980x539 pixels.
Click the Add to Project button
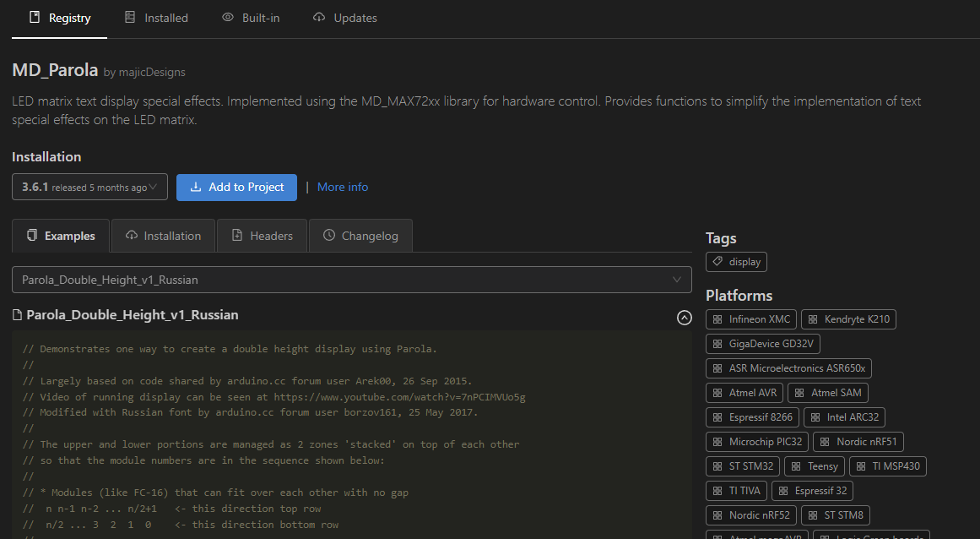pyautogui.click(x=236, y=188)
